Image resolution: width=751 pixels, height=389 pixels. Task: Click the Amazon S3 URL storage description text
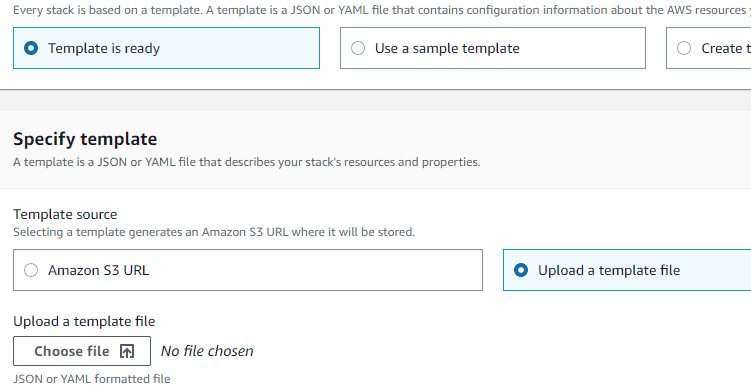coord(214,232)
